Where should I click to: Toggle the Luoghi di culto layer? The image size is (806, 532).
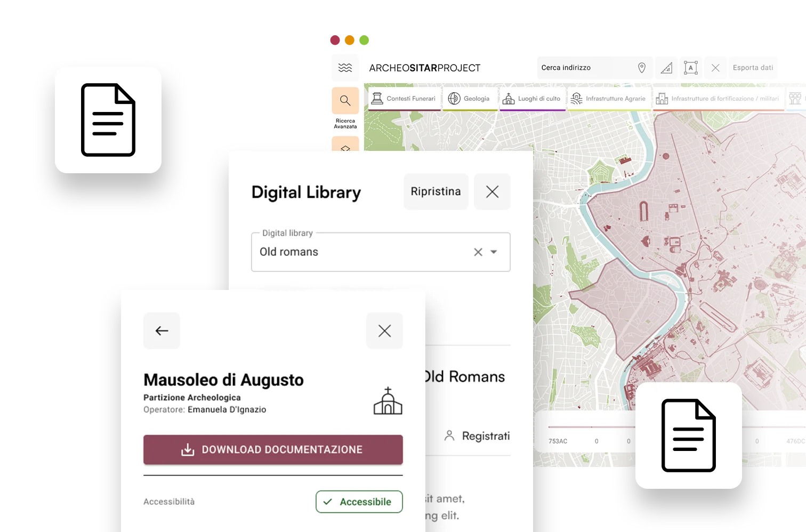(532, 99)
